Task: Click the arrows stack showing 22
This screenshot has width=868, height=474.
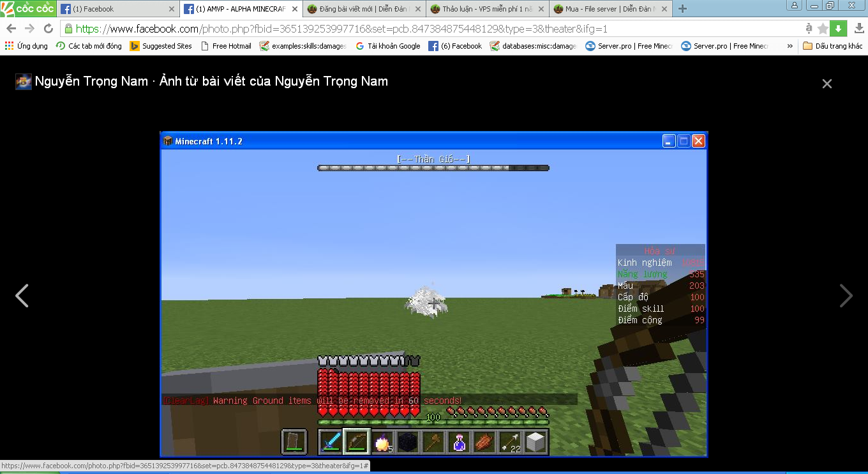Action: 511,441
